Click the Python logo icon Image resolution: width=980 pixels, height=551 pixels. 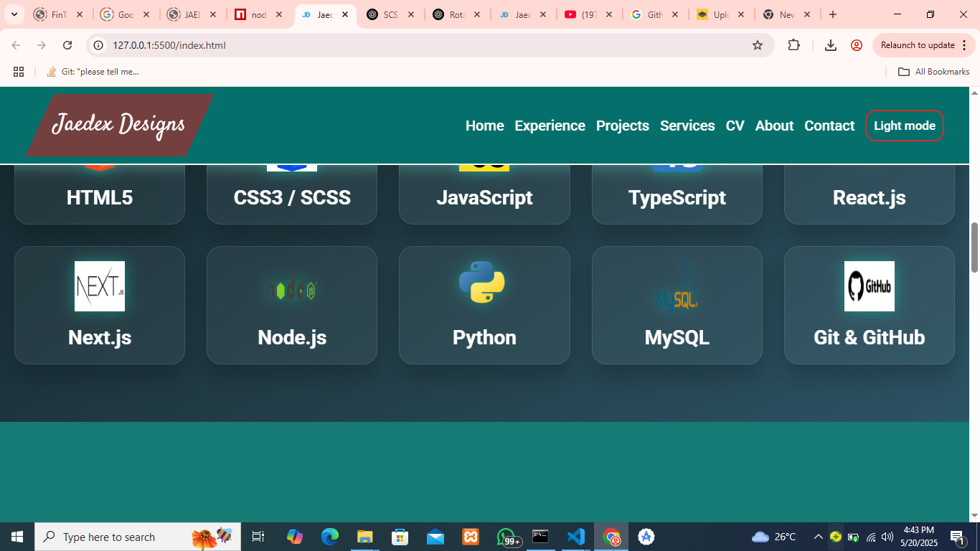point(482,282)
